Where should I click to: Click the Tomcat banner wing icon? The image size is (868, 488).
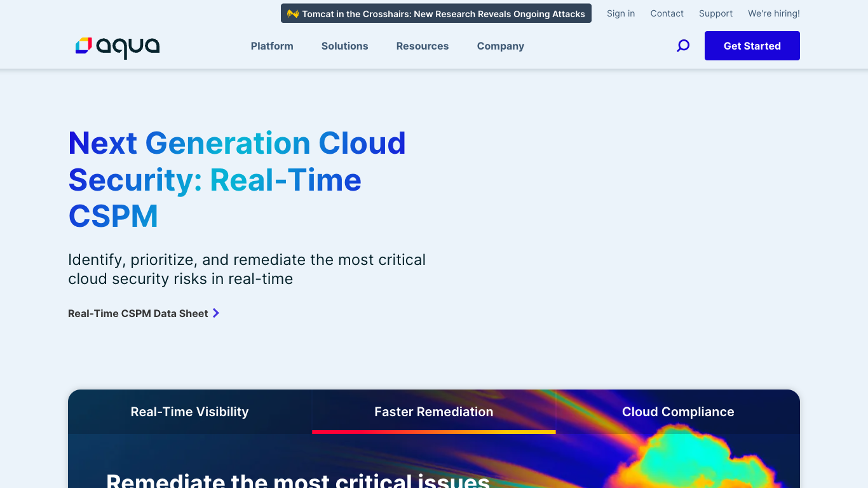(293, 13)
